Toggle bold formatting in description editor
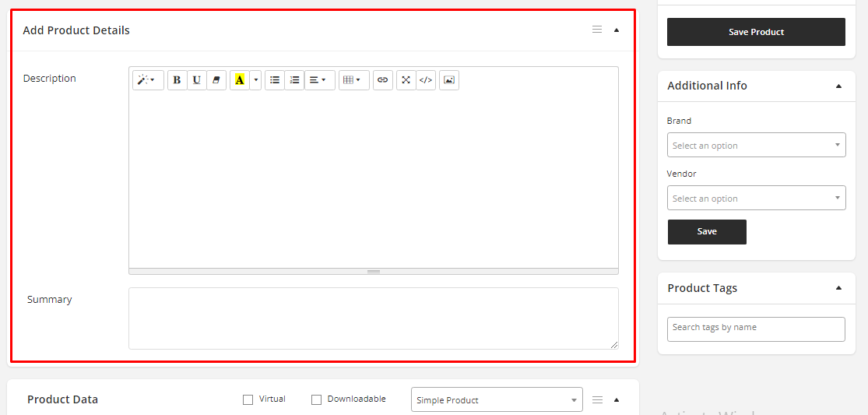868x415 pixels. pyautogui.click(x=177, y=80)
